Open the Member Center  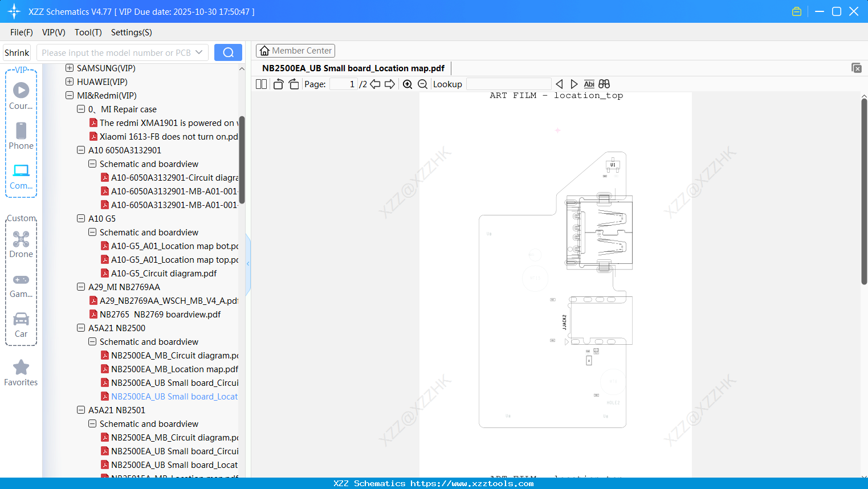click(295, 51)
